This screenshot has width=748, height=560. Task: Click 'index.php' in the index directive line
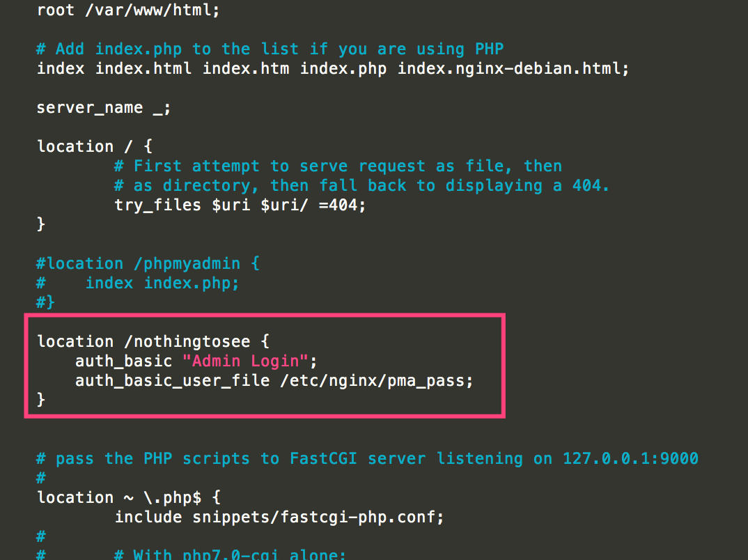pyautogui.click(x=343, y=69)
